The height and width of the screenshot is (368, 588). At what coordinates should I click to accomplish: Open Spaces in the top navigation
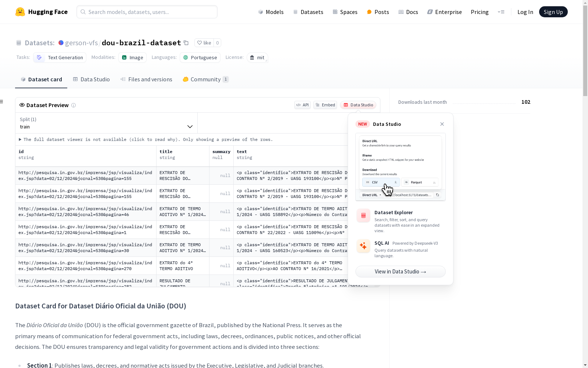[x=345, y=12]
